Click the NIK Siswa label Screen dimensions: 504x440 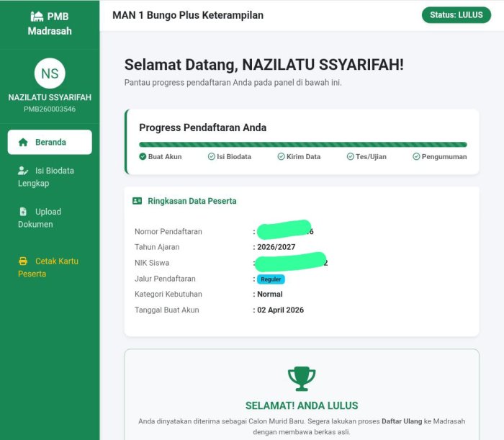click(152, 263)
